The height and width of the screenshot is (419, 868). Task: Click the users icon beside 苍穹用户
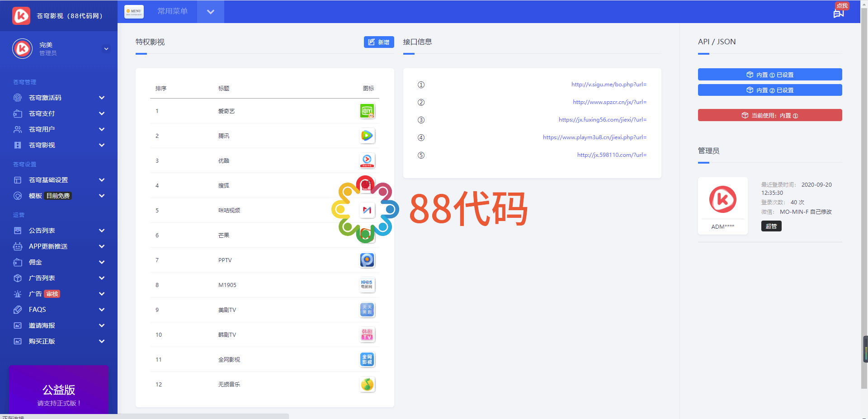click(x=18, y=129)
